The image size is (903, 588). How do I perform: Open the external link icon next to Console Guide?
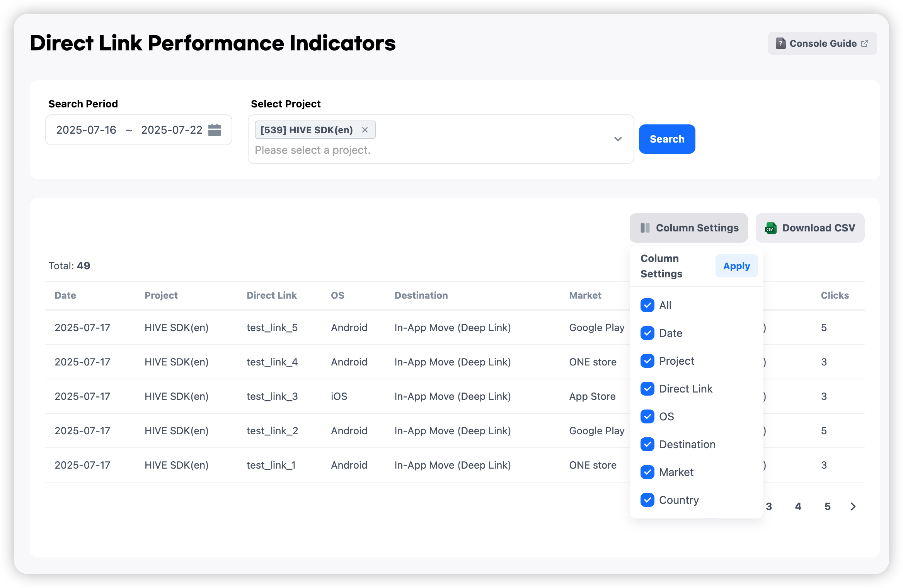tap(865, 43)
